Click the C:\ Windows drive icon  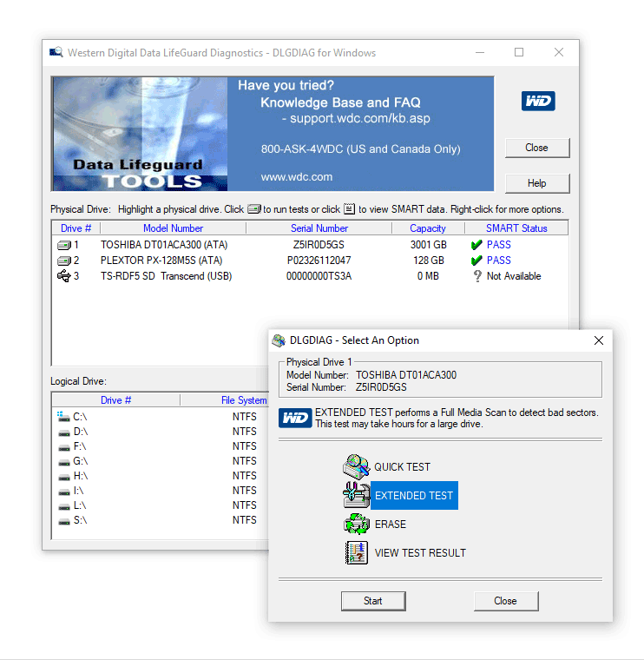[63, 417]
